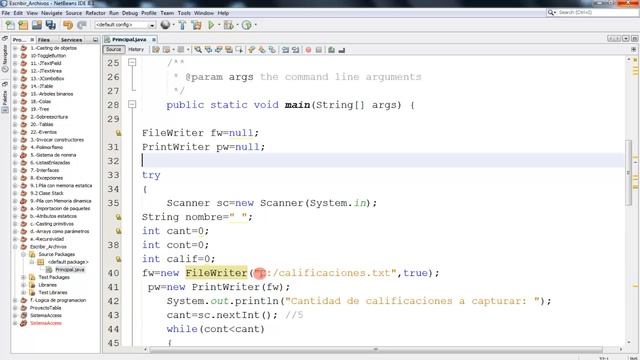Click the Clean and Build icon
Viewport: 640px width, 360px height.
(x=196, y=25)
